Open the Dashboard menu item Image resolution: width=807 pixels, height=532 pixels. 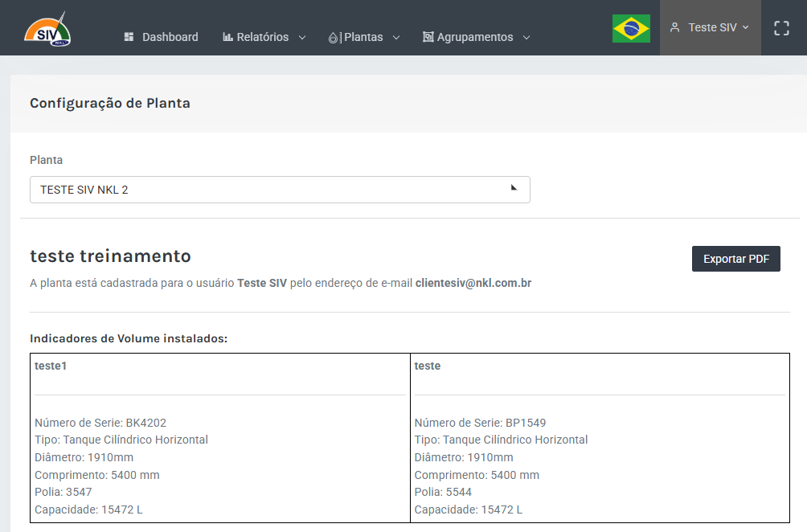tap(161, 37)
